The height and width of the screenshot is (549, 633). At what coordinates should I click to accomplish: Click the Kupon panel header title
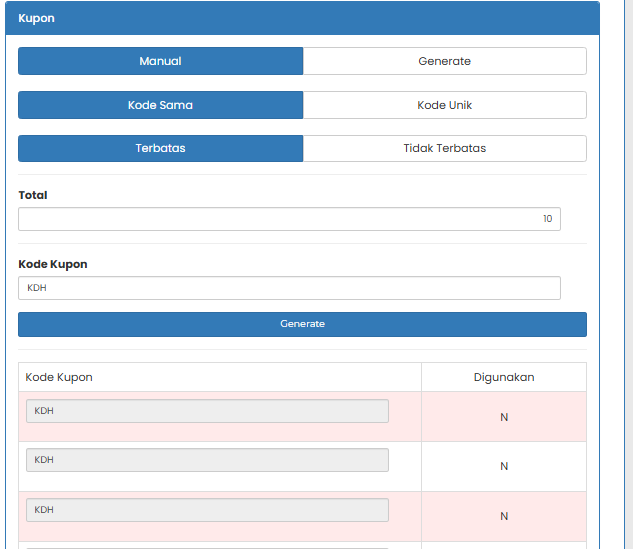(36, 18)
